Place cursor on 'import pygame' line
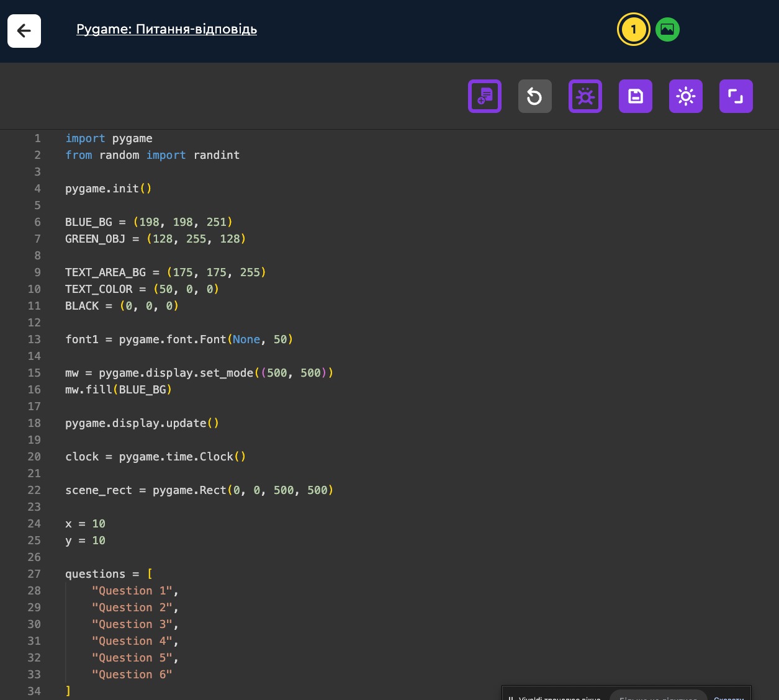Screen dimensions: 779x700 coord(109,138)
